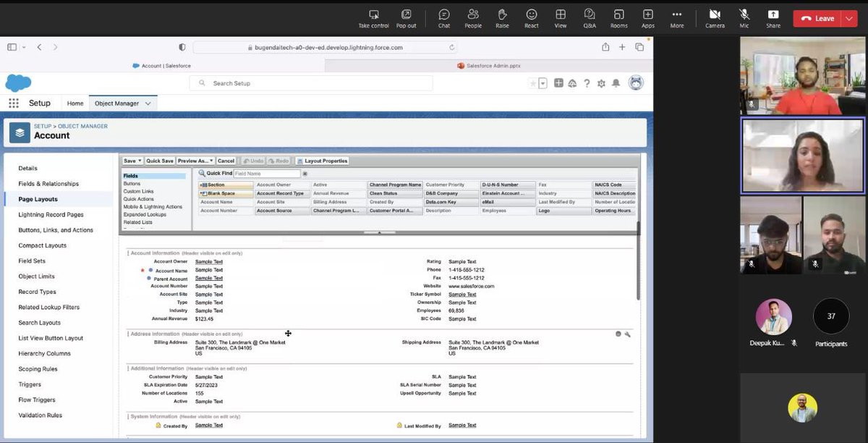Open the Salesforce notifications bell

(x=616, y=83)
